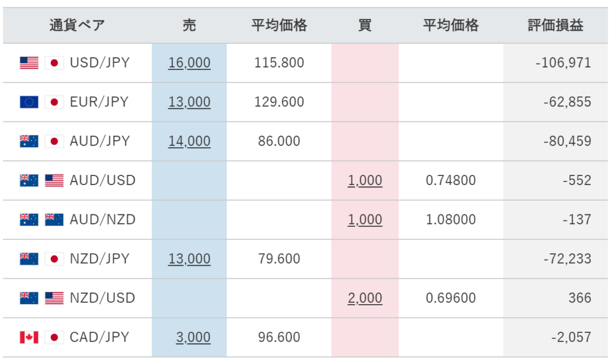Click the 売 column header
Image resolution: width=613 pixels, height=364 pixels.
pyautogui.click(x=189, y=25)
